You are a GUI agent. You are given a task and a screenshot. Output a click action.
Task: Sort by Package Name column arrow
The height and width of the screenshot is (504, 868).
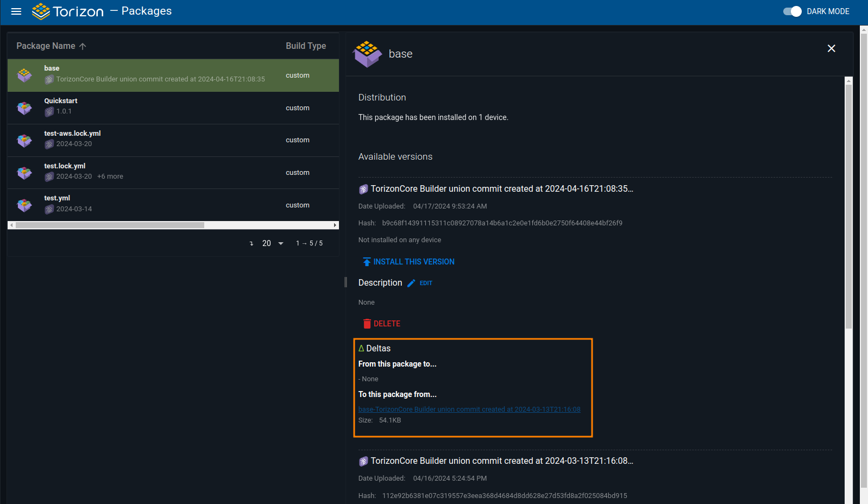click(x=83, y=46)
